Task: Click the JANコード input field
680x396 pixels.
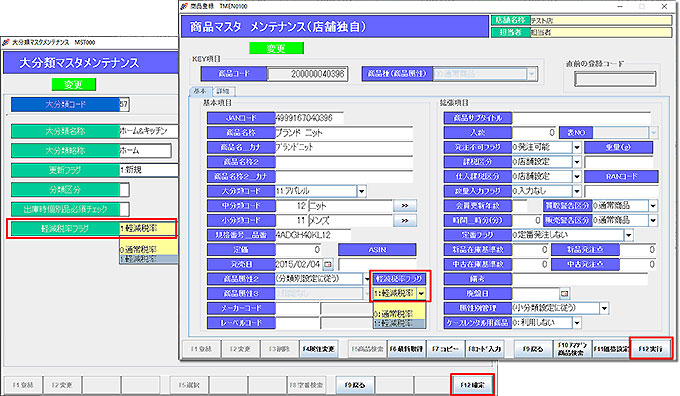Action: (x=309, y=118)
